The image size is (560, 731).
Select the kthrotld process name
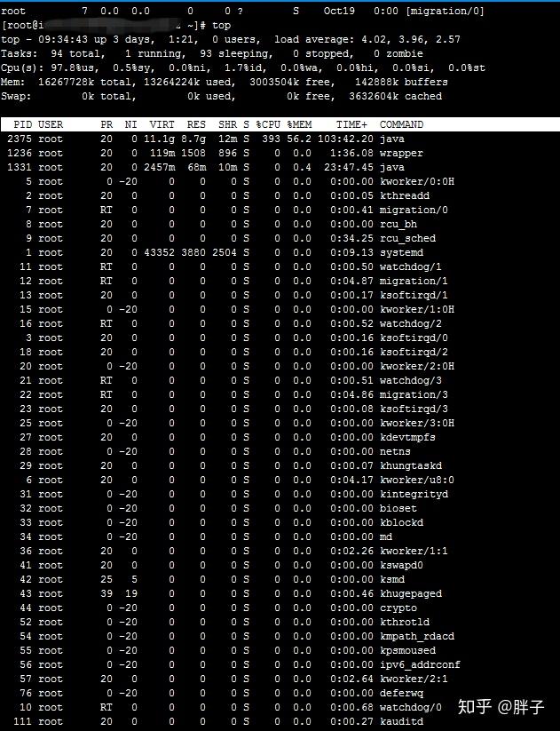[405, 623]
